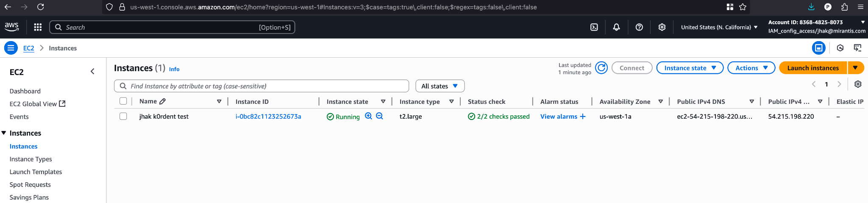868x203 pixels.
Task: Open instance ID i-0bc82c1123252673a link
Action: 268,117
